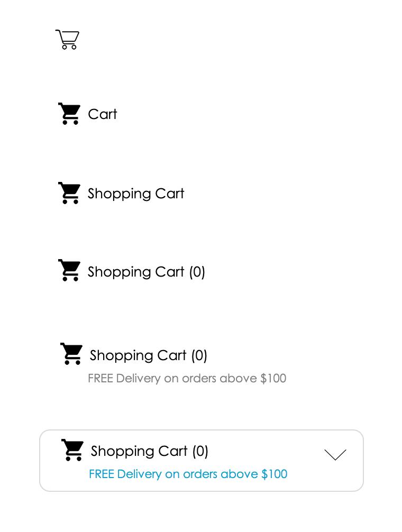Click cart icon beside "Shopping Cart" without count
Image resolution: width=402 pixels, height=532 pixels.
coord(69,193)
